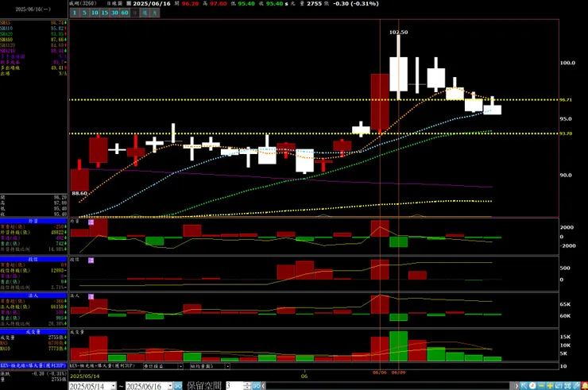This screenshot has height=390, width=588.
Task: Click the KEN strategy label in left panel
Action: coord(33,365)
